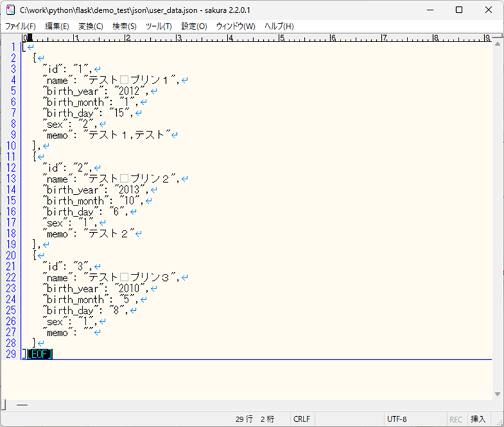Viewport: 504px width, 427px height.
Task: Open the ヘルプ(H) menu
Action: point(279,26)
